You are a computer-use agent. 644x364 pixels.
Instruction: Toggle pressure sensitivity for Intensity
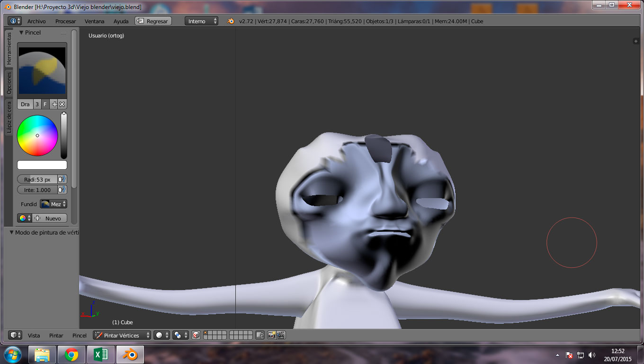coord(62,190)
